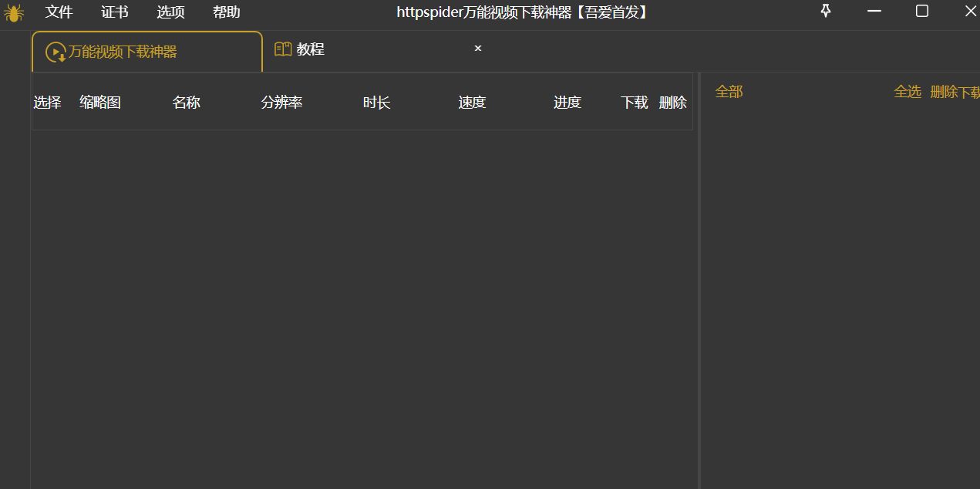980x489 pixels.
Task: Open the 选项 menu
Action: tap(170, 12)
